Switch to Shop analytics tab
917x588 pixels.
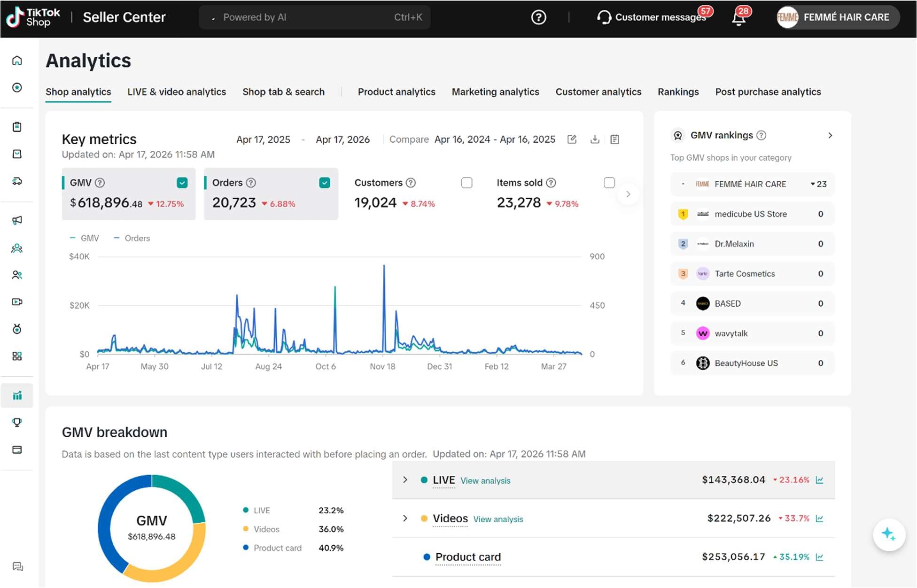point(78,92)
